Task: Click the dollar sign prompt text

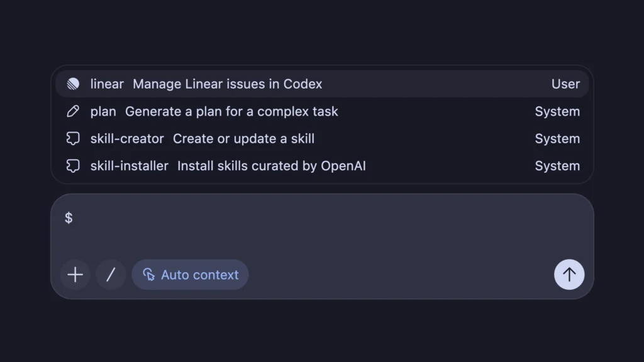Action: click(x=69, y=217)
